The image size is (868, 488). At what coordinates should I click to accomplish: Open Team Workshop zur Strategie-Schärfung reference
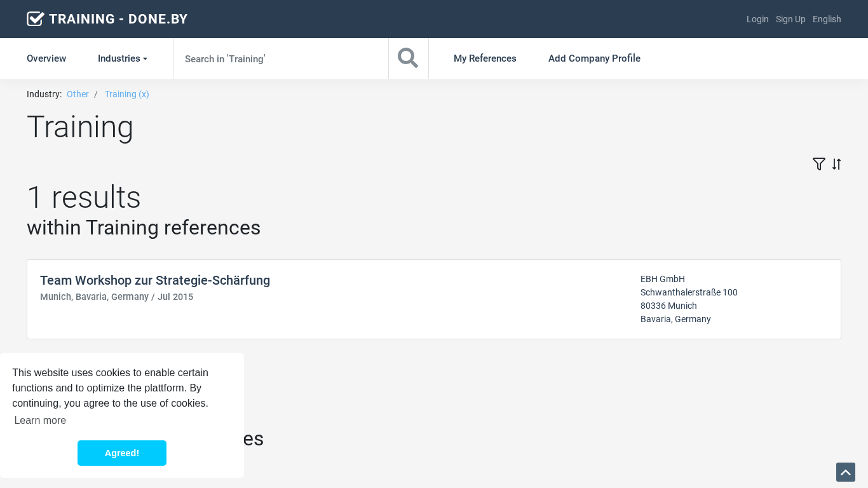tap(155, 280)
